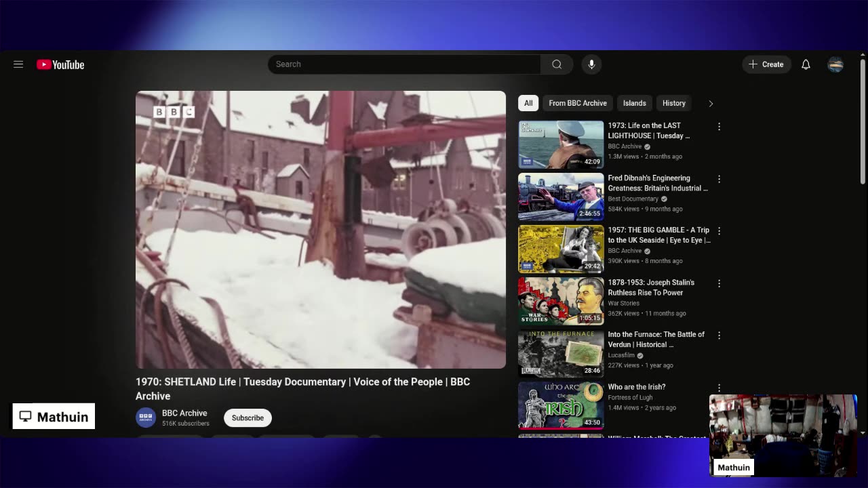Open the '1973: Life on the LAST LIGHTHOUSE' title
868x488 pixels.
[x=649, y=130]
